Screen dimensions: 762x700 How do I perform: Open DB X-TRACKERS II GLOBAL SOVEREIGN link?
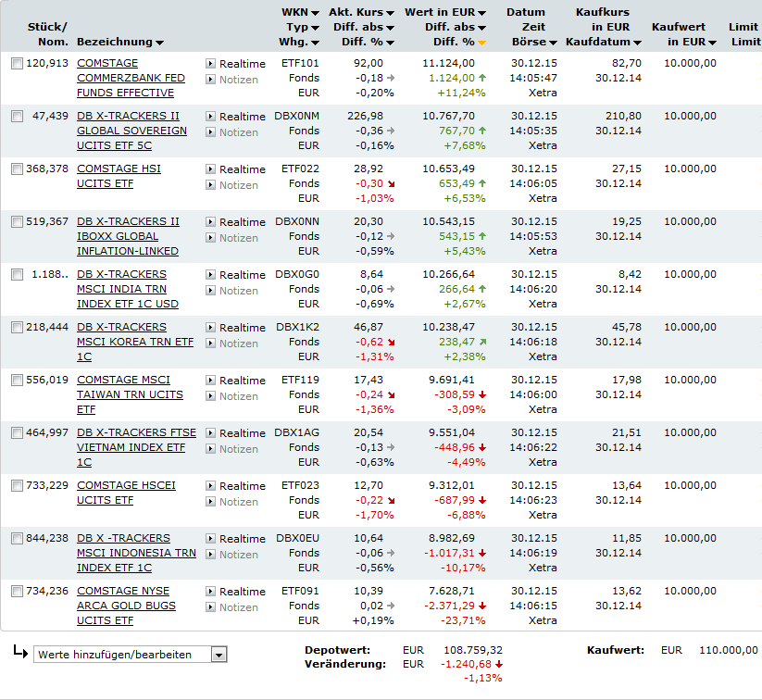tap(131, 131)
